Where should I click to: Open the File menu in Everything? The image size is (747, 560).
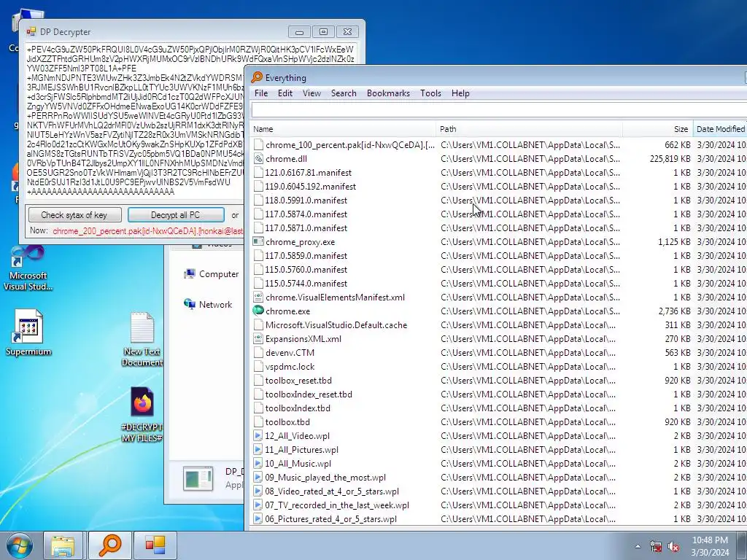pos(261,93)
